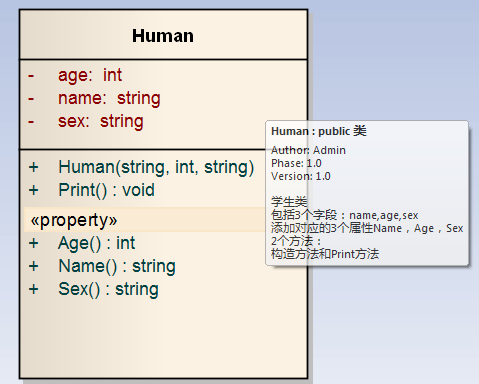Click the plus marker before Human constructor
Image resolution: width=479 pixels, height=384 pixels.
pyautogui.click(x=33, y=167)
